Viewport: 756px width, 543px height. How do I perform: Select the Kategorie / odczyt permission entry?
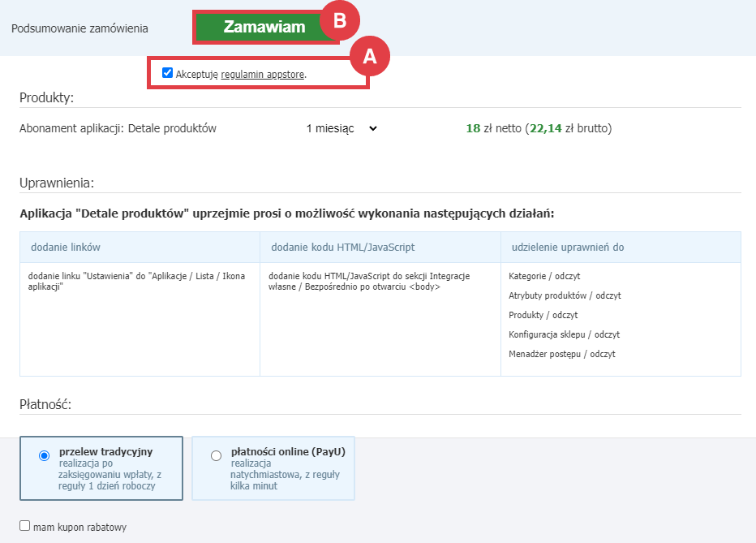click(x=544, y=276)
